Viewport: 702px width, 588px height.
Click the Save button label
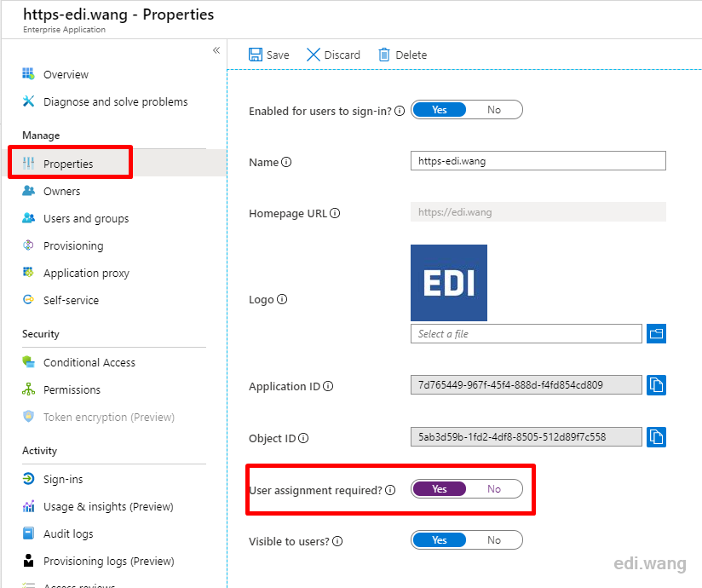coord(278,55)
